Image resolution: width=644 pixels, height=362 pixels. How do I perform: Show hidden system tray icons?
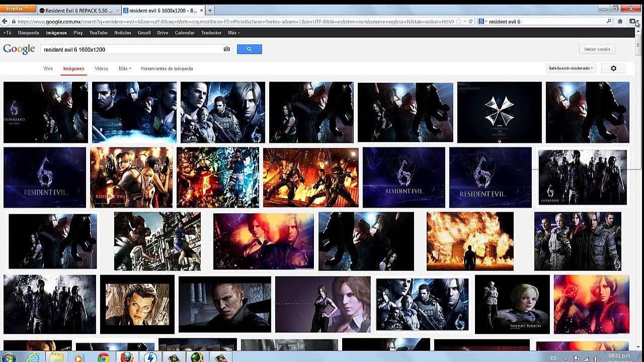566,358
